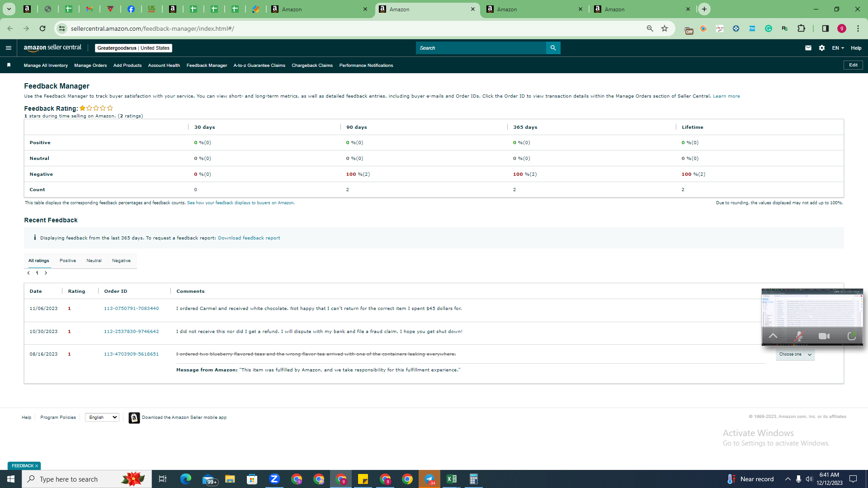Open A-to-z Guarantee Claims menu item
Image resolution: width=868 pixels, height=488 pixels.
pyautogui.click(x=259, y=66)
